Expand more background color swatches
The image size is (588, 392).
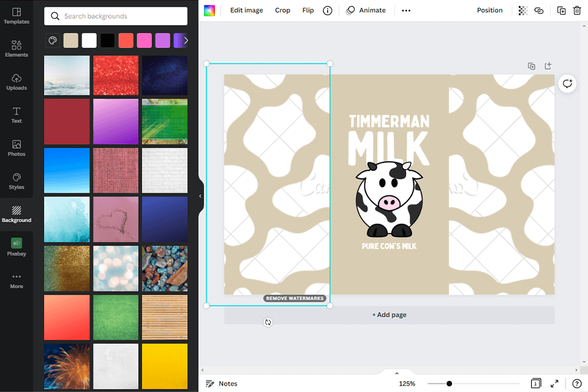pyautogui.click(x=187, y=40)
